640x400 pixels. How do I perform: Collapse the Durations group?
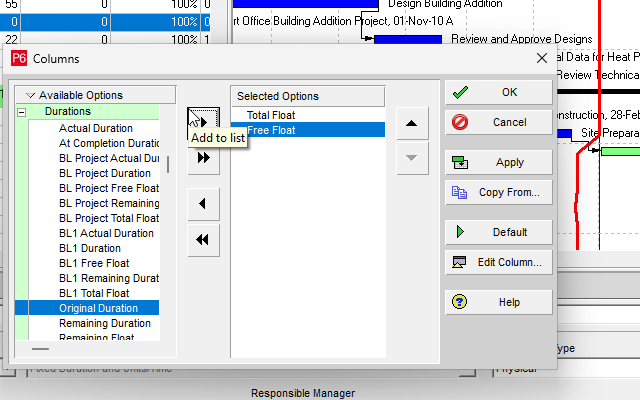22,112
